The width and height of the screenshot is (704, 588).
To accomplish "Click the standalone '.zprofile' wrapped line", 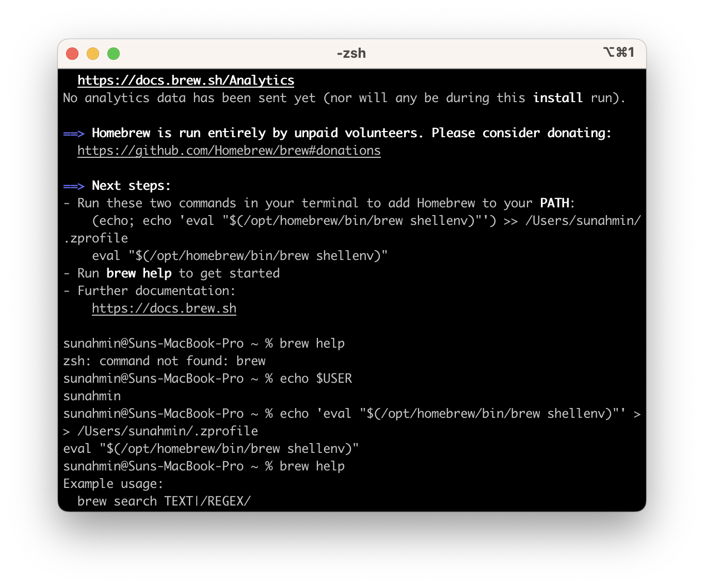I will [95, 238].
